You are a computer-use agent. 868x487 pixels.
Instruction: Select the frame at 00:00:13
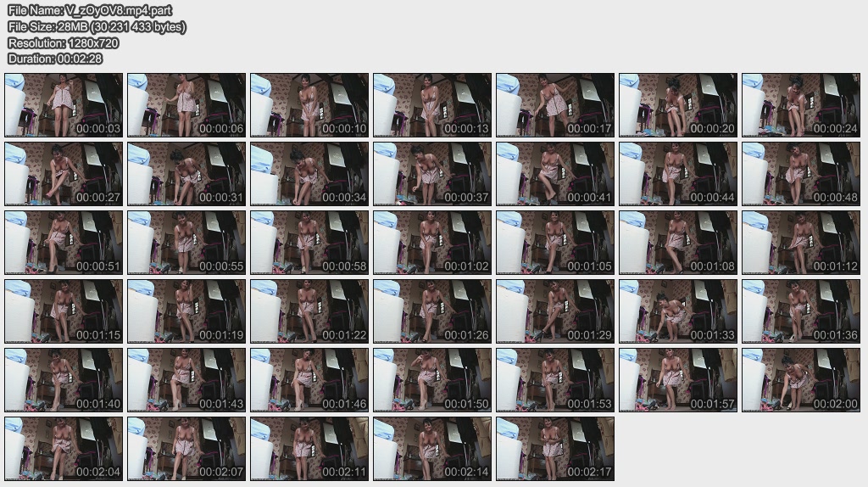[432, 105]
